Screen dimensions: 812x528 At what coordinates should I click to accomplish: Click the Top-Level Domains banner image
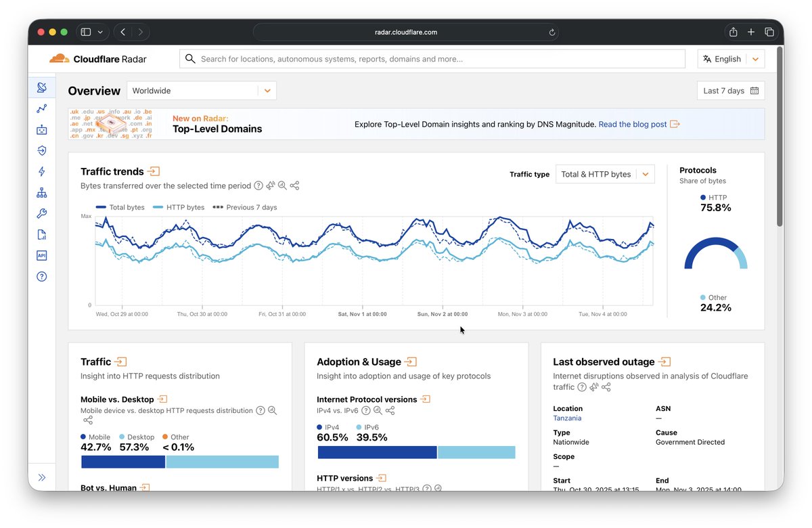click(x=111, y=124)
